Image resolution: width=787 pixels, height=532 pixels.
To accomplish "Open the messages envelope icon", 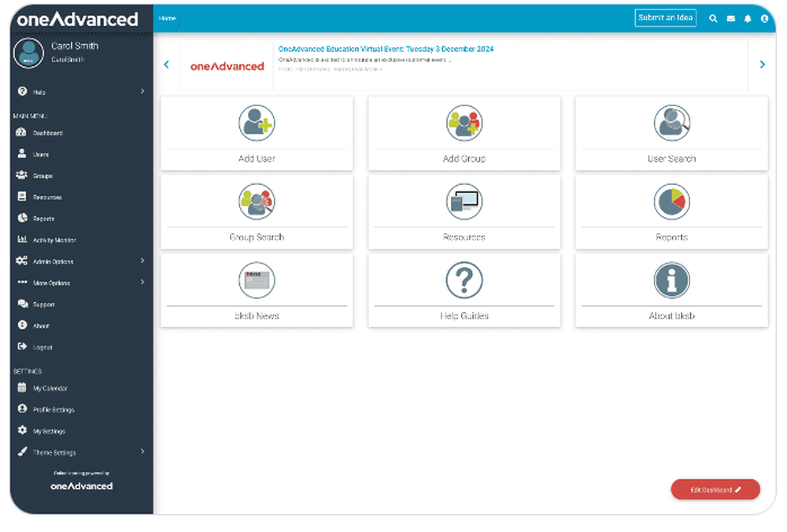I will click(730, 18).
